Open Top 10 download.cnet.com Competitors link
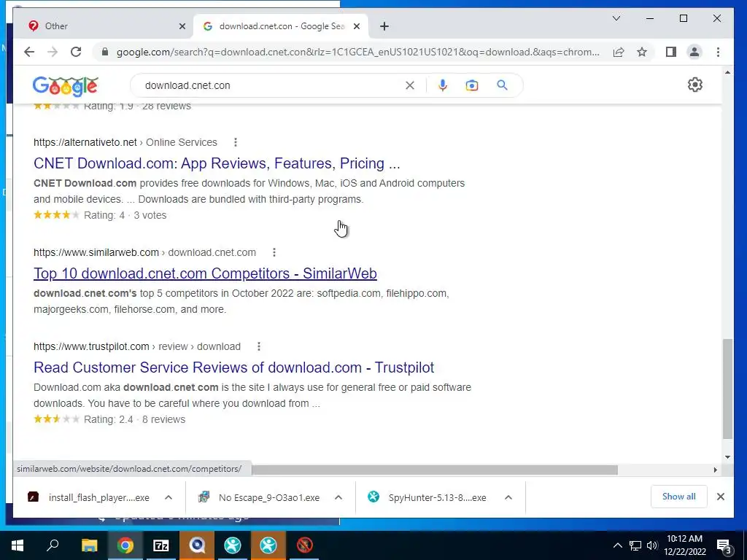This screenshot has height=560, width=747. pos(205,273)
